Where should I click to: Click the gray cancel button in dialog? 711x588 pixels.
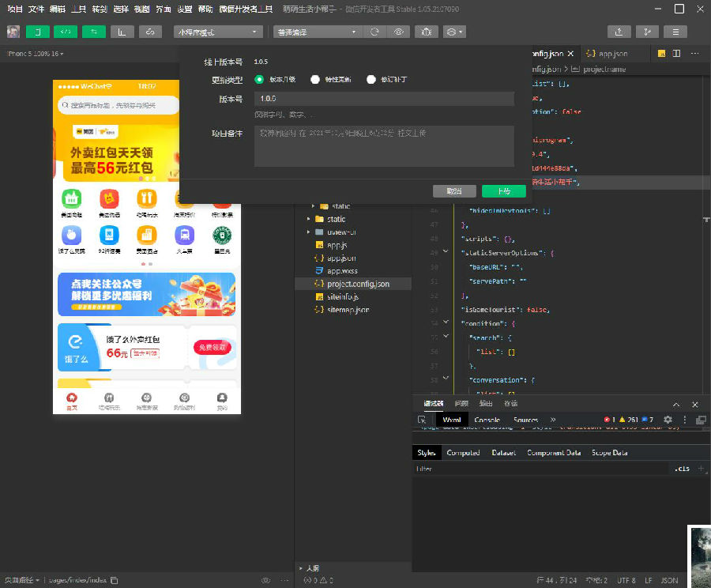pos(454,191)
